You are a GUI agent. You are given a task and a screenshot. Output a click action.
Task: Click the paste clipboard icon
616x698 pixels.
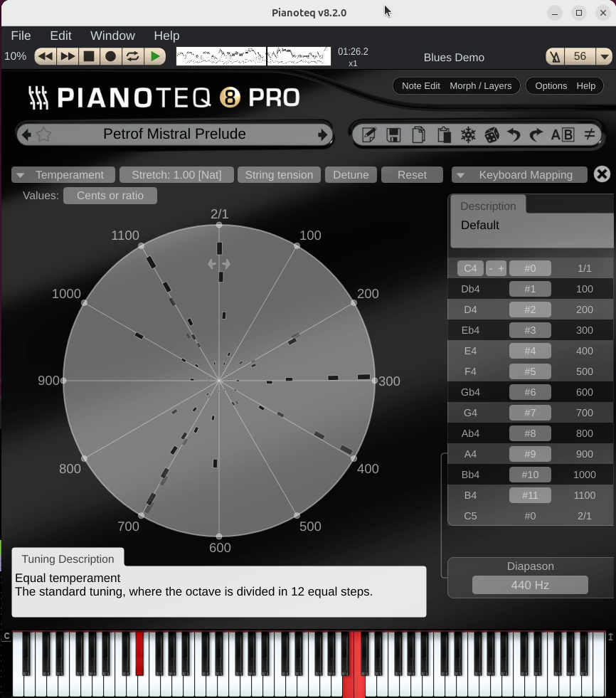[444, 134]
